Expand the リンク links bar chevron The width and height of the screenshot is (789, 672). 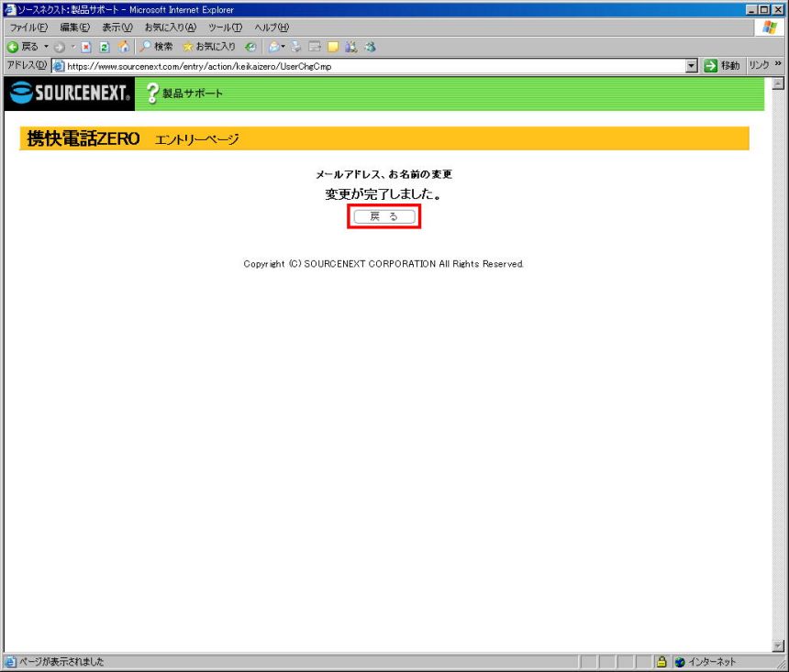pos(778,64)
